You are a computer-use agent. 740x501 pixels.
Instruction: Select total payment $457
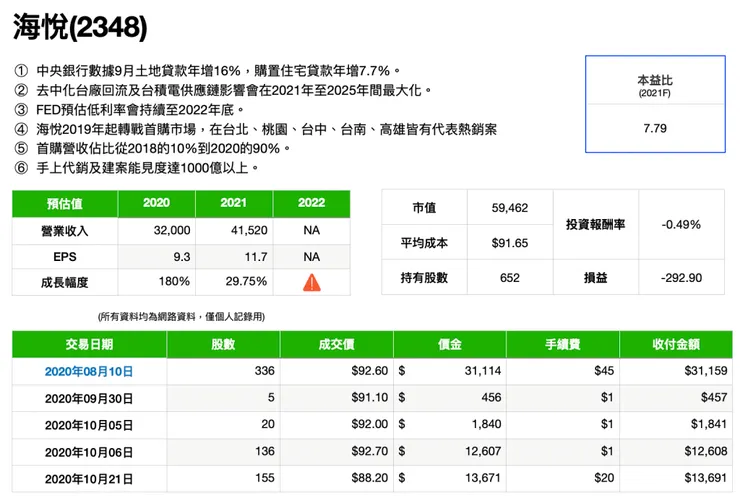click(714, 397)
